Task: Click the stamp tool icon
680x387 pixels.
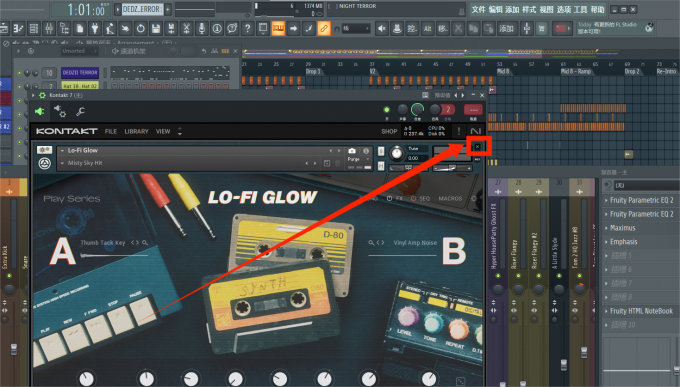Action: (x=397, y=29)
